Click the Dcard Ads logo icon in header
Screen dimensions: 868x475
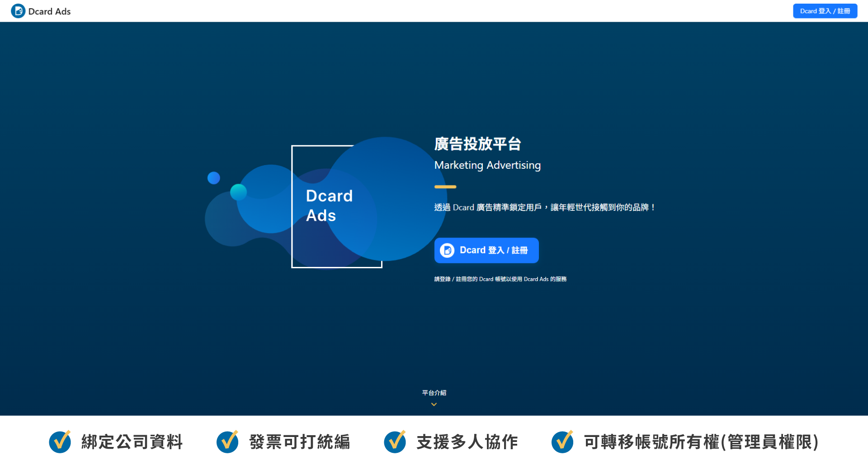18,11
